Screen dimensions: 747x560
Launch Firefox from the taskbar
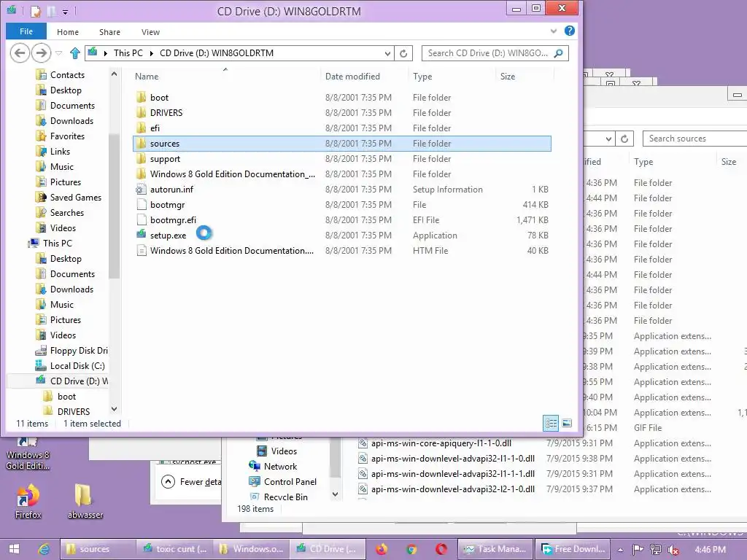pyautogui.click(x=382, y=549)
